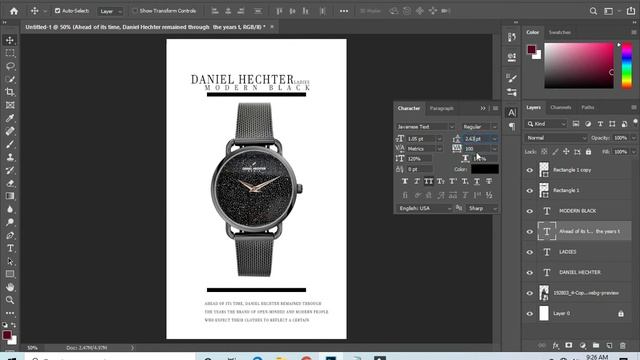Click the Delete layer trash icon
Viewport: 640px width, 360px height.
pos(622,345)
